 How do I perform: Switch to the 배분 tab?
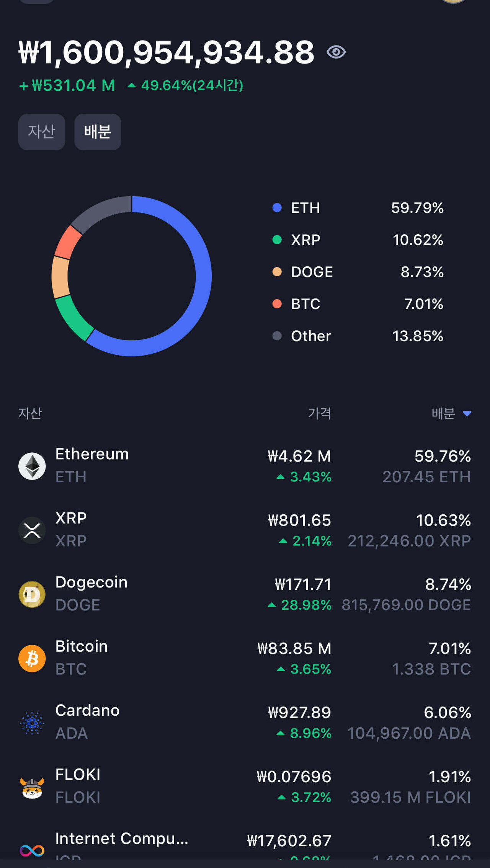(98, 132)
